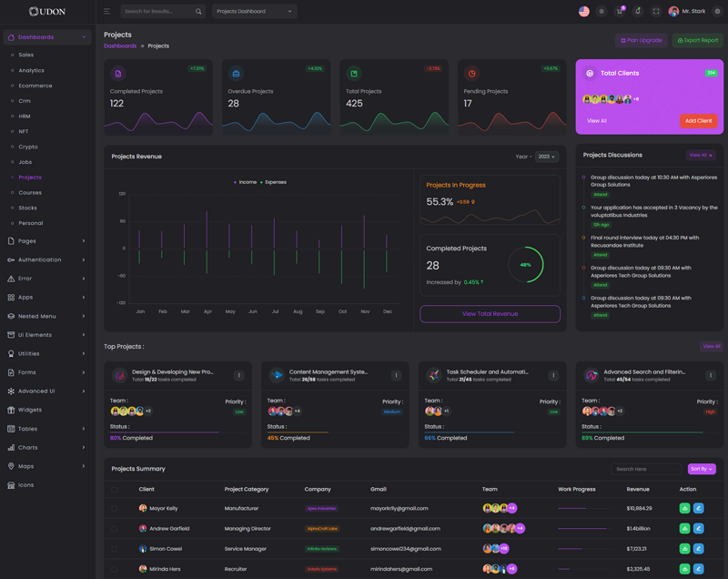Select Crypto in the sidebar
Image resolution: width=728 pixels, height=579 pixels.
click(x=28, y=147)
